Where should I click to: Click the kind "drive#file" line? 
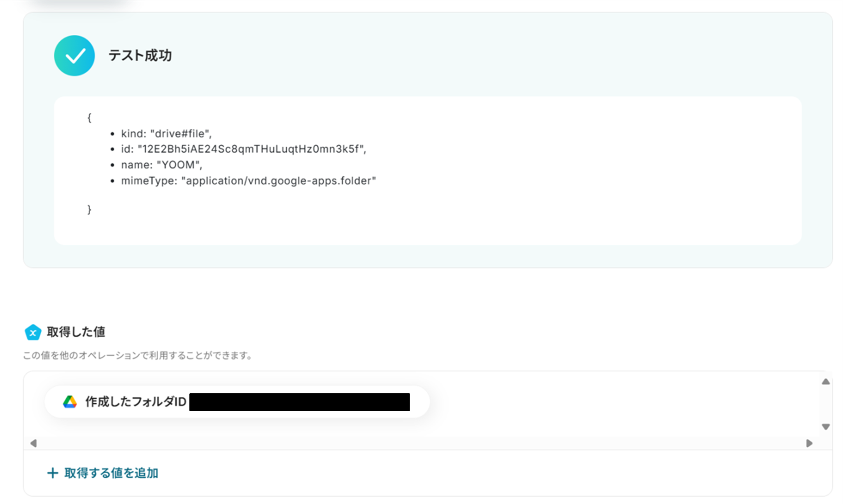tap(166, 134)
